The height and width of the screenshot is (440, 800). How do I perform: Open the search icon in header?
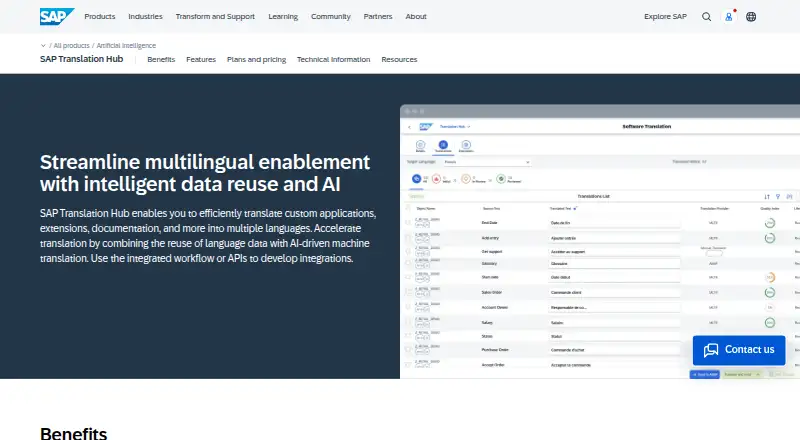pyautogui.click(x=706, y=17)
